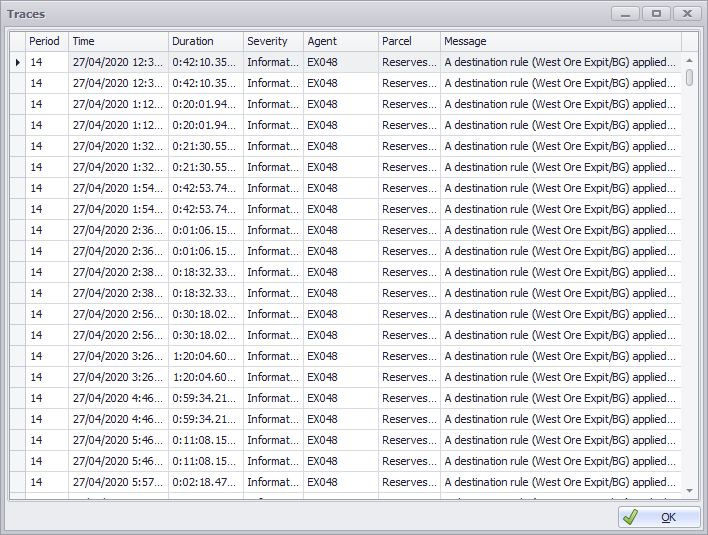Click Agent EX048 in the 5:57 row
Image resolution: width=708 pixels, height=535 pixels.
click(x=340, y=482)
